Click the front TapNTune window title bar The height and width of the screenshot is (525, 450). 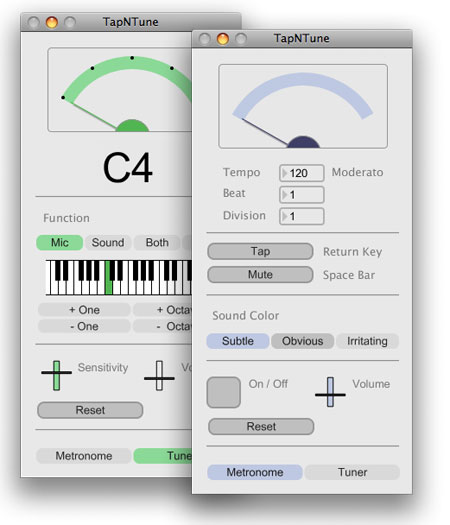click(302, 39)
